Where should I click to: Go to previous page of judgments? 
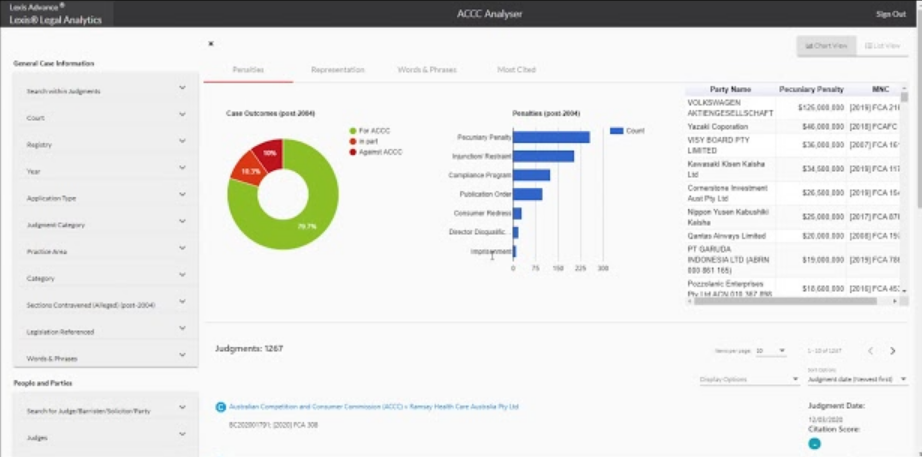(x=870, y=351)
